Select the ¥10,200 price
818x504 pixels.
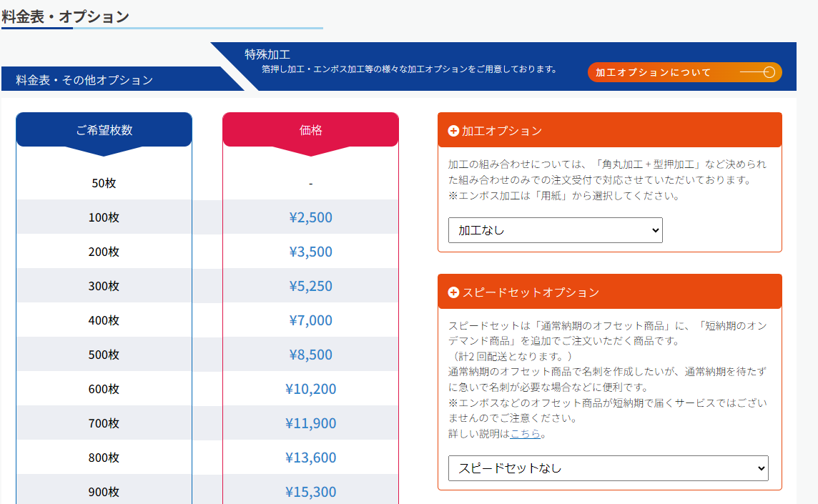click(x=310, y=389)
